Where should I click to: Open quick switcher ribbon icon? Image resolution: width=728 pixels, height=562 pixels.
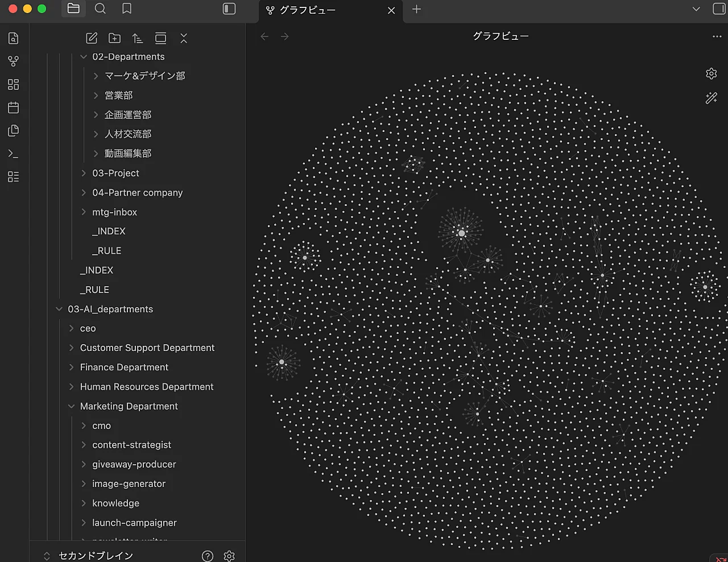[x=13, y=38]
